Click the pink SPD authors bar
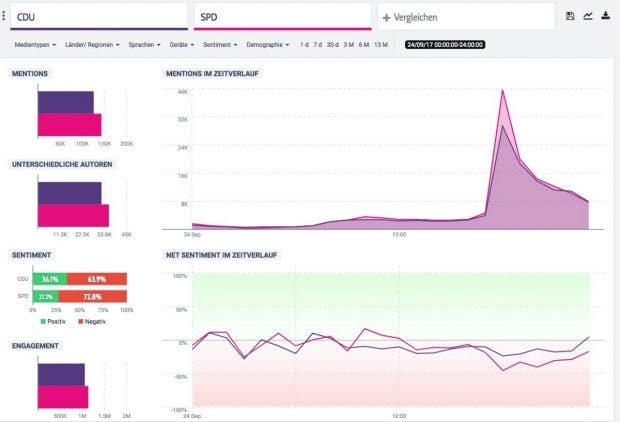Screen dimensions: 620x422 point(73,216)
